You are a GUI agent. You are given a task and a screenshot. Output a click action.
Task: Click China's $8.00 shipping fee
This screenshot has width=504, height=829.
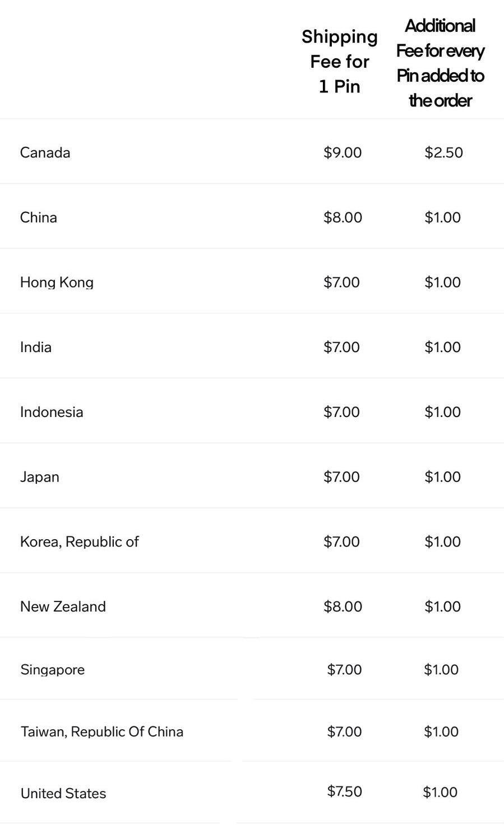pyautogui.click(x=343, y=217)
